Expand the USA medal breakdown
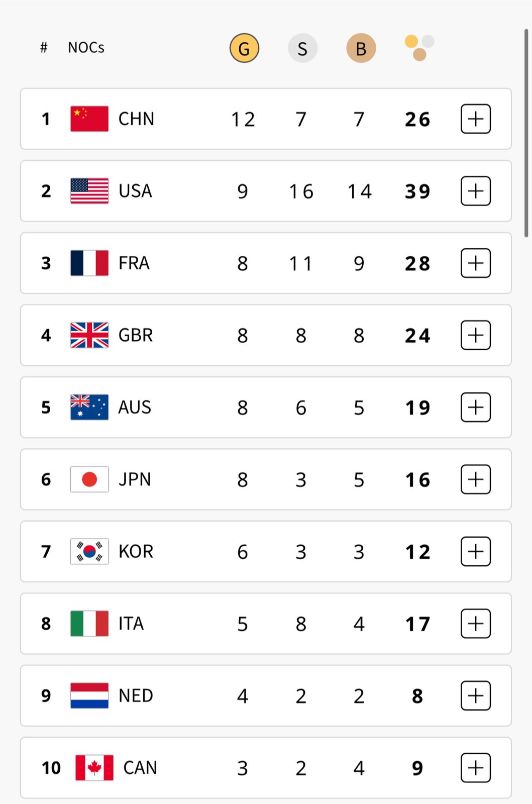Screen dimensions: 532x804 (475, 191)
